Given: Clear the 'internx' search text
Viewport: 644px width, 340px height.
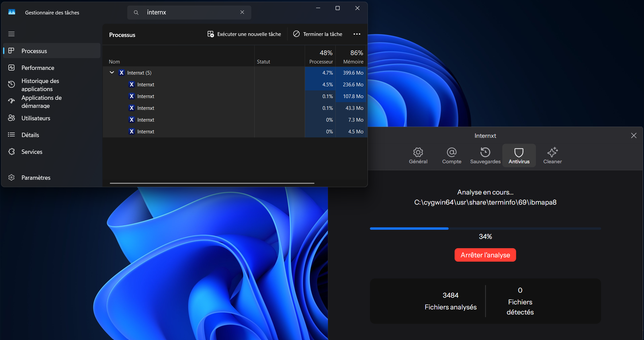Looking at the screenshot, I should coord(242,12).
